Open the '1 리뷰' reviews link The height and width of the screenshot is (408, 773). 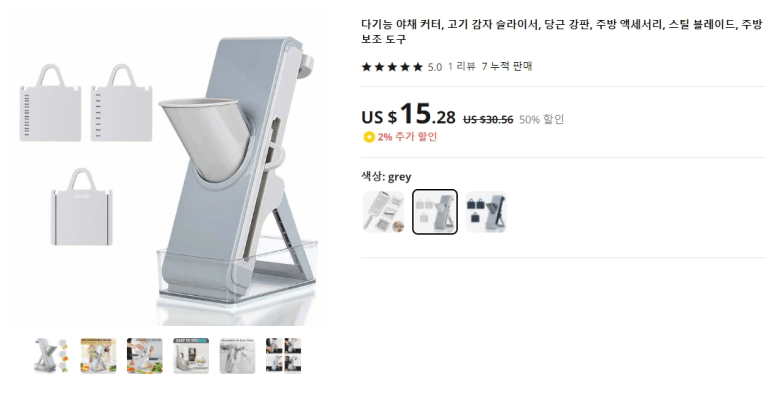461,66
